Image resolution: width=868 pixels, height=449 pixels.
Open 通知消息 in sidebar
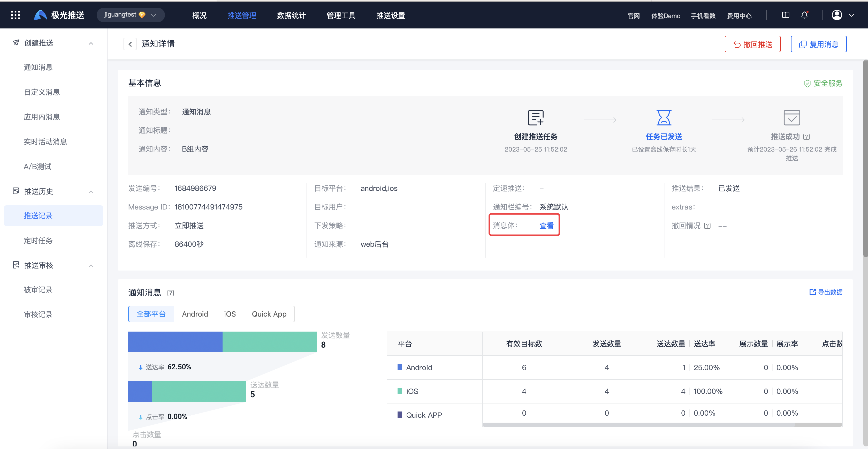38,68
